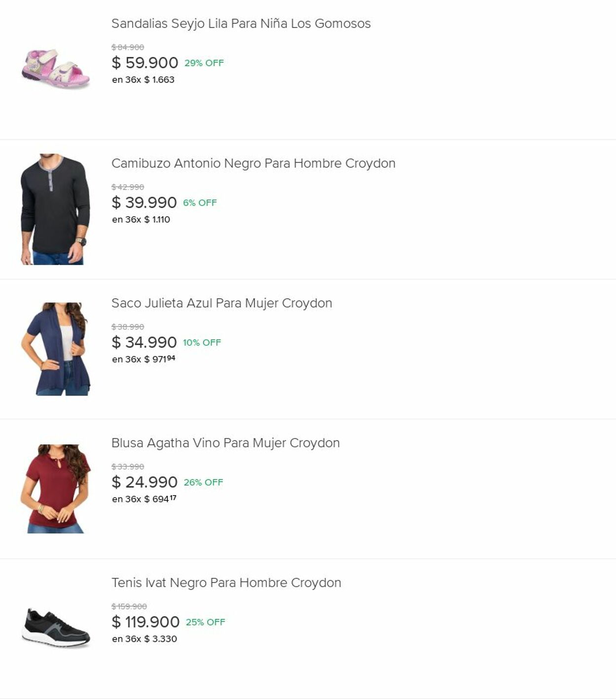The image size is (616, 699).
Task: Click the $ 24.990 blouse price
Action: (144, 482)
